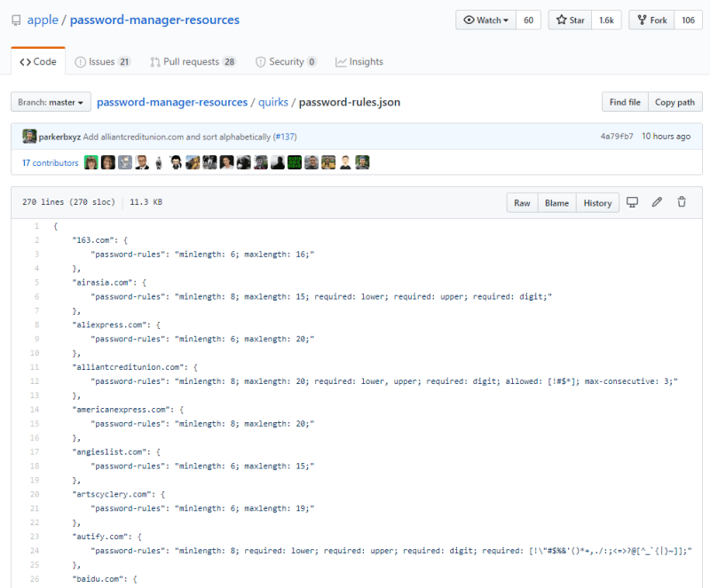Open the Branch: master dropdown
This screenshot has height=588, width=710.
[51, 102]
